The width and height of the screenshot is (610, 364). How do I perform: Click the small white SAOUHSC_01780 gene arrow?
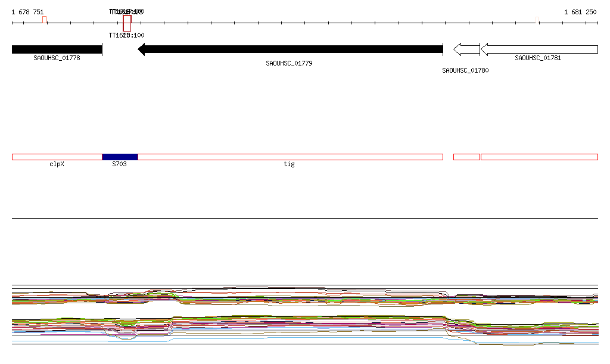point(466,49)
